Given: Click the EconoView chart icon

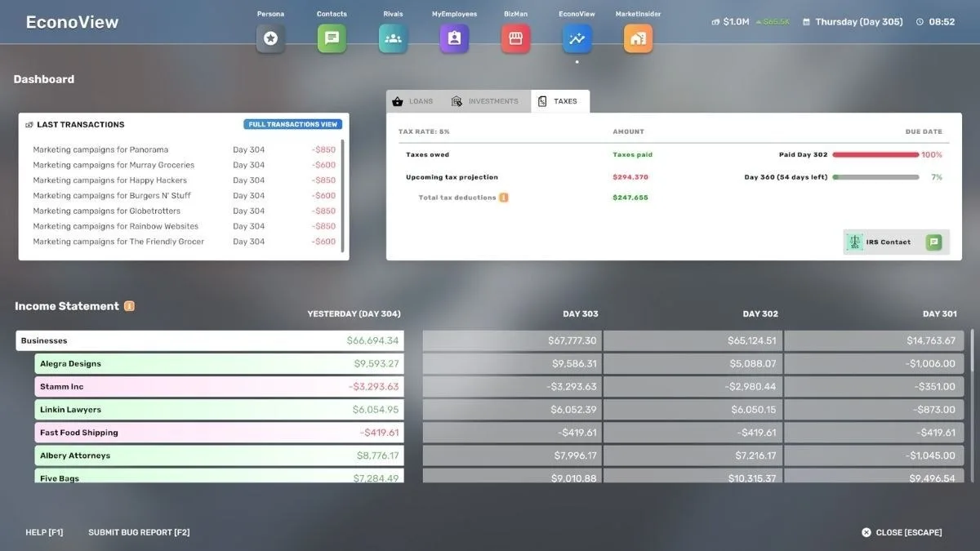Looking at the screenshot, I should click(577, 38).
